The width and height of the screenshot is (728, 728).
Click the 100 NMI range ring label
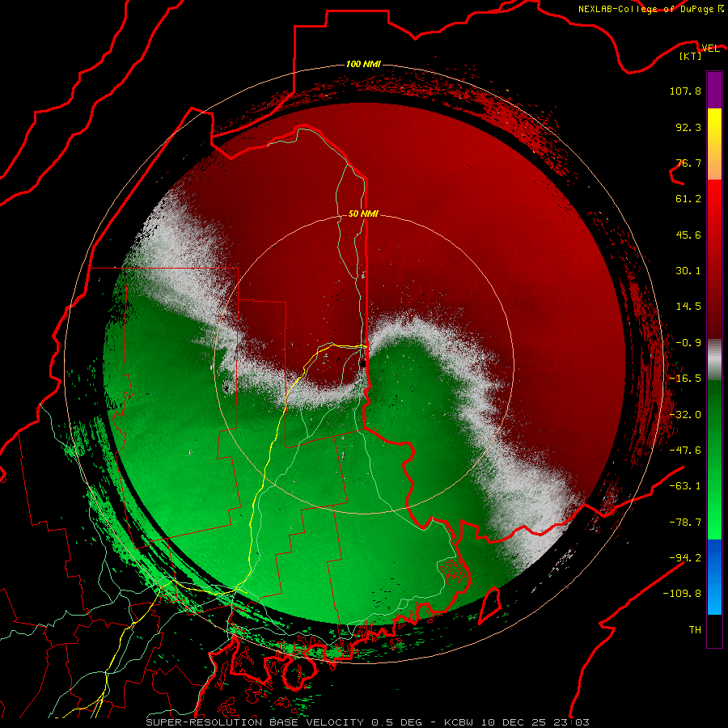tap(363, 64)
